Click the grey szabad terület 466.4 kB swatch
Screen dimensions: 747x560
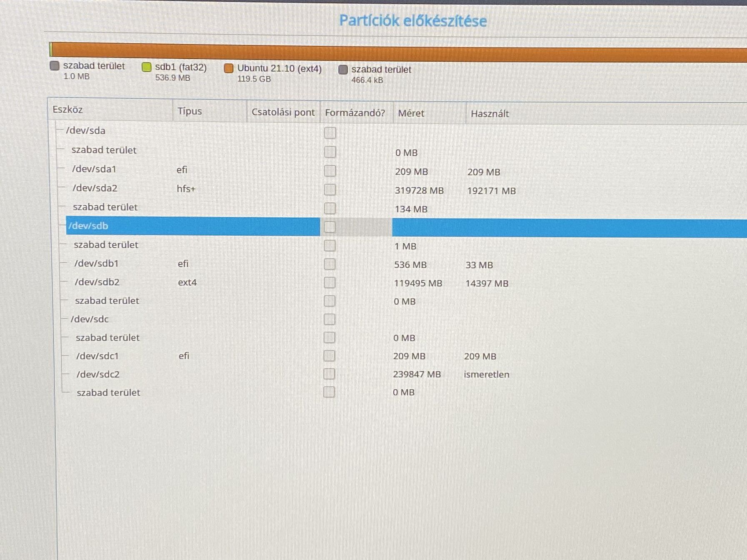pyautogui.click(x=343, y=70)
